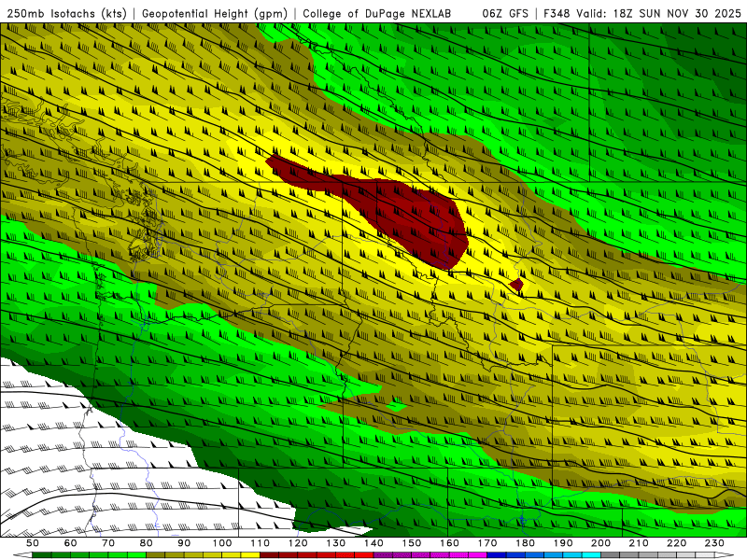Click the '250mb Isotachs (kts)' title text

pos(67,13)
